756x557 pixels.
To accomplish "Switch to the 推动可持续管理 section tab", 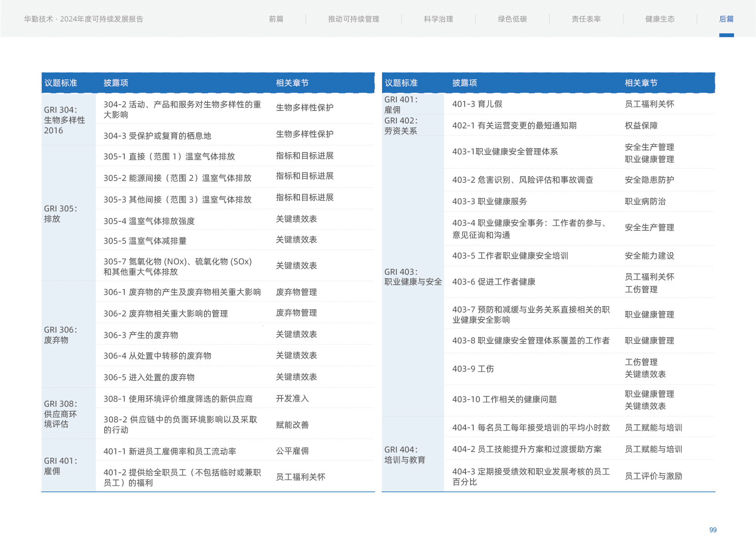I will pos(353,19).
